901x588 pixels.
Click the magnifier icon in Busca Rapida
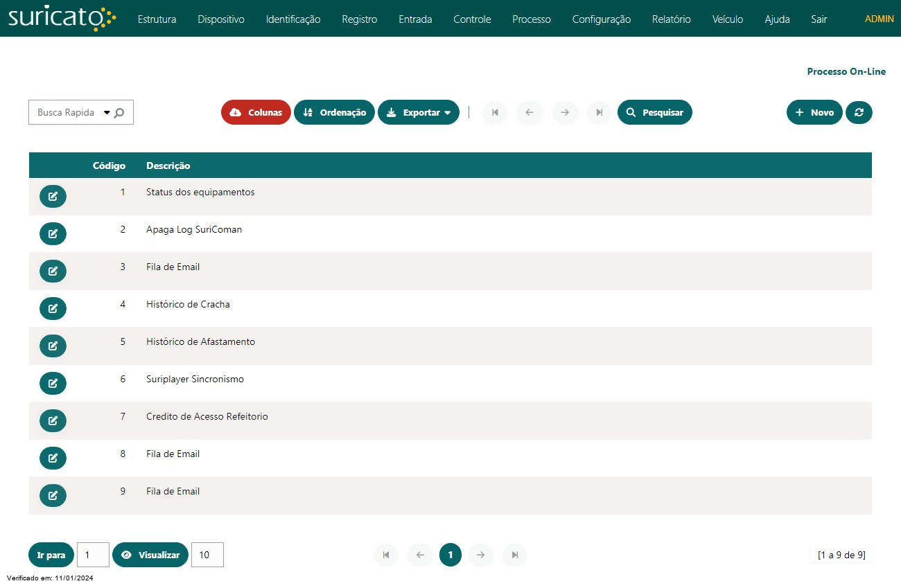click(119, 113)
